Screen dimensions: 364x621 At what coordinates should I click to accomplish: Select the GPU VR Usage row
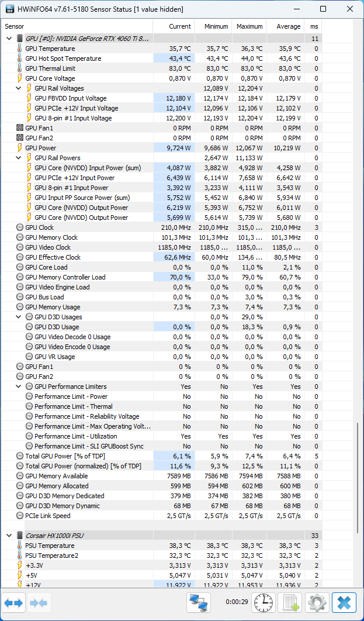(161, 357)
